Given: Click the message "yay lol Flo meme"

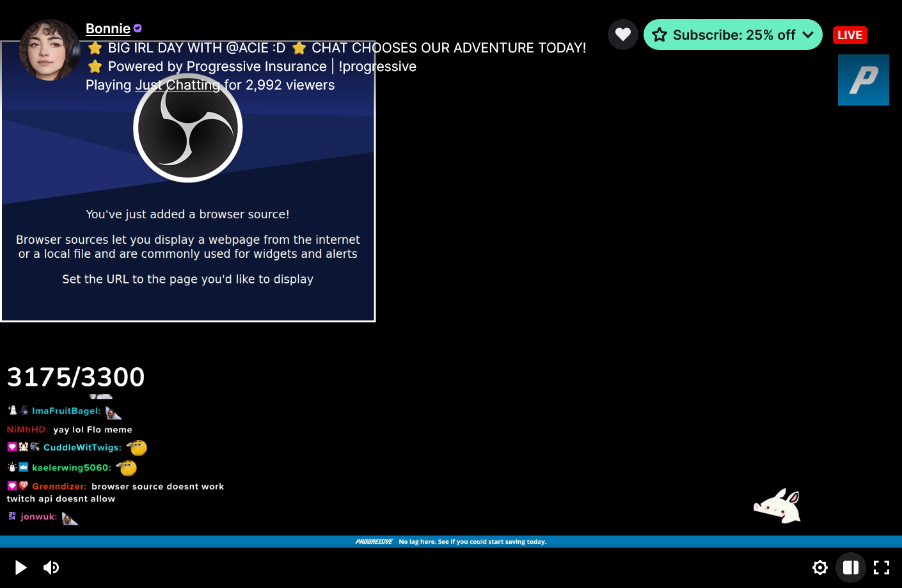Looking at the screenshot, I should [x=93, y=430].
